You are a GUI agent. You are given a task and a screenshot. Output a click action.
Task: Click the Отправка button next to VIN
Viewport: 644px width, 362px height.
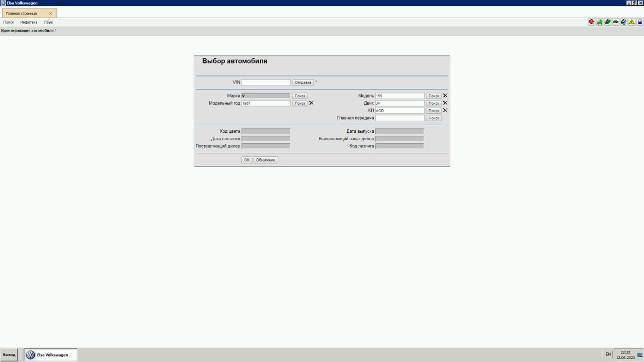pyautogui.click(x=303, y=82)
